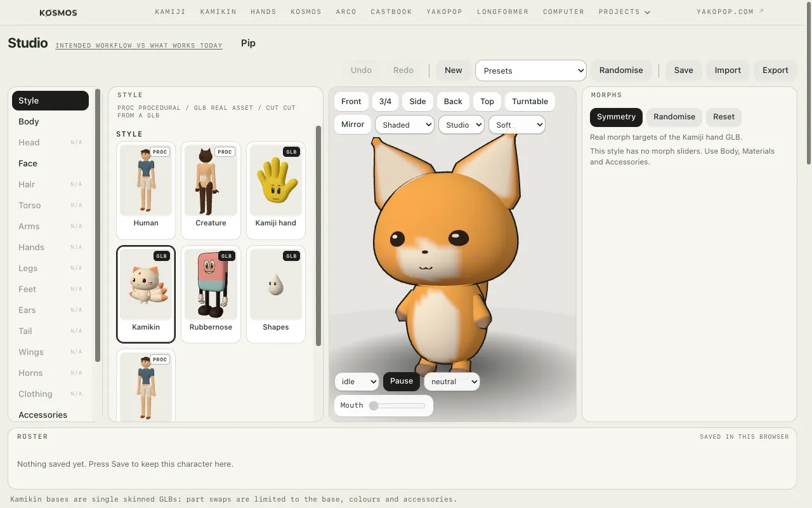Switch to the Face category

coord(50,163)
